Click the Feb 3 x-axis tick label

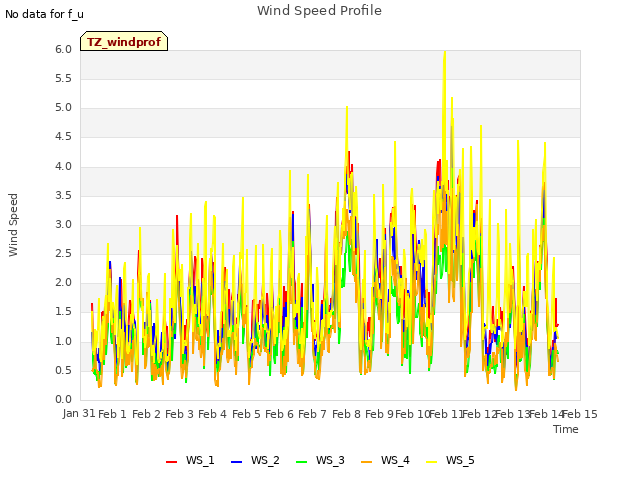point(179,414)
